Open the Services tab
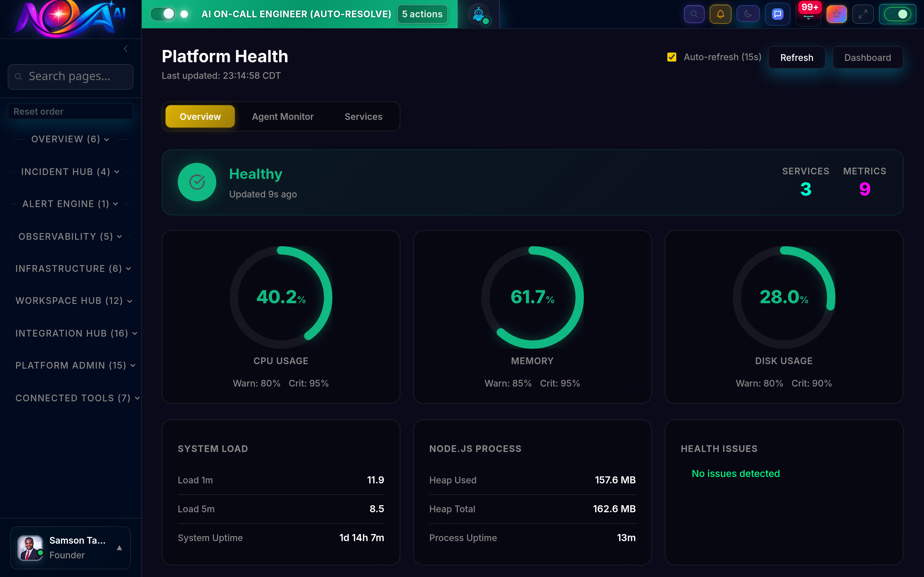Image resolution: width=924 pixels, height=577 pixels. [x=363, y=116]
